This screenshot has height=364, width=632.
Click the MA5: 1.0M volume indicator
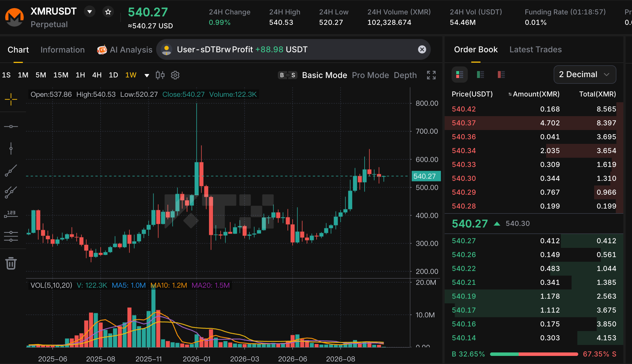129,285
